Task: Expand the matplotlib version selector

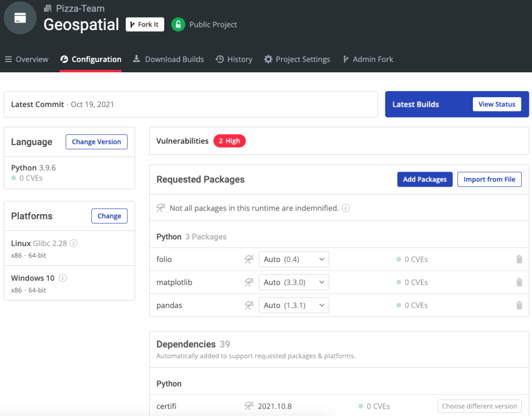Action: tap(294, 282)
